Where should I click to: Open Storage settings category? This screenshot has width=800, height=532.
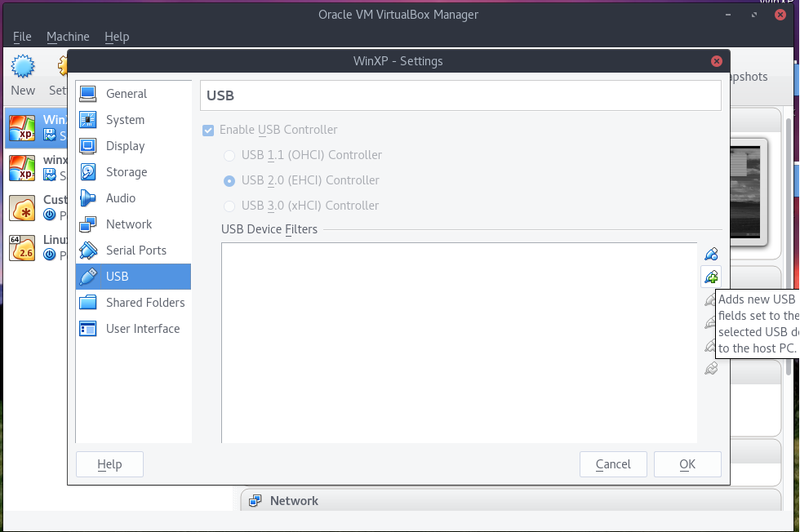[x=133, y=172]
